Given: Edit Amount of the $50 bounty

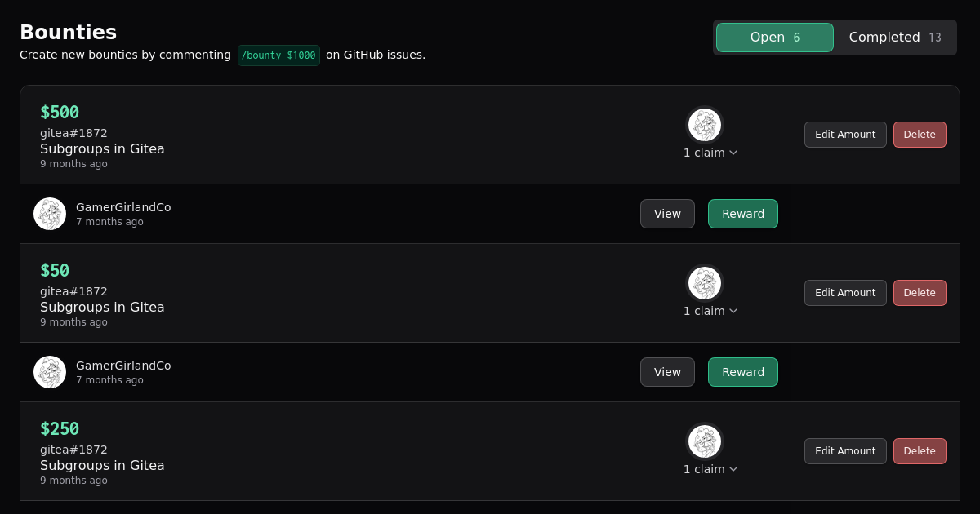Looking at the screenshot, I should click(x=845, y=293).
